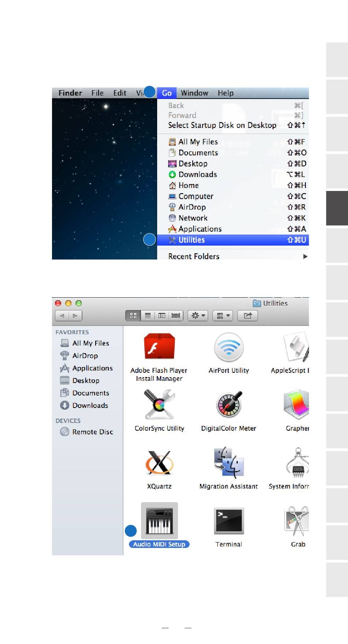Image resolution: width=348 pixels, height=644 pixels.
Task: Choose Home in the Go menu
Action: click(233, 185)
